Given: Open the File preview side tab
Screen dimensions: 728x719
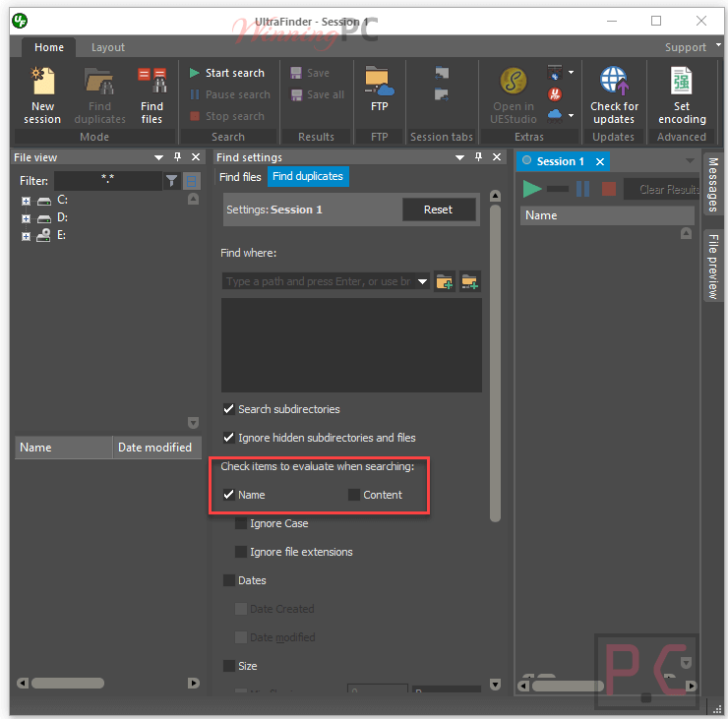Looking at the screenshot, I should point(713,266).
